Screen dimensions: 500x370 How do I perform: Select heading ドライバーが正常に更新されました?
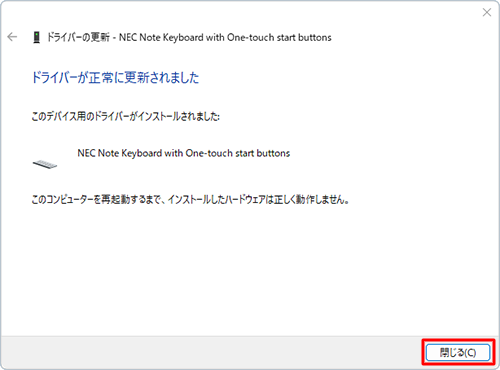coord(115,78)
